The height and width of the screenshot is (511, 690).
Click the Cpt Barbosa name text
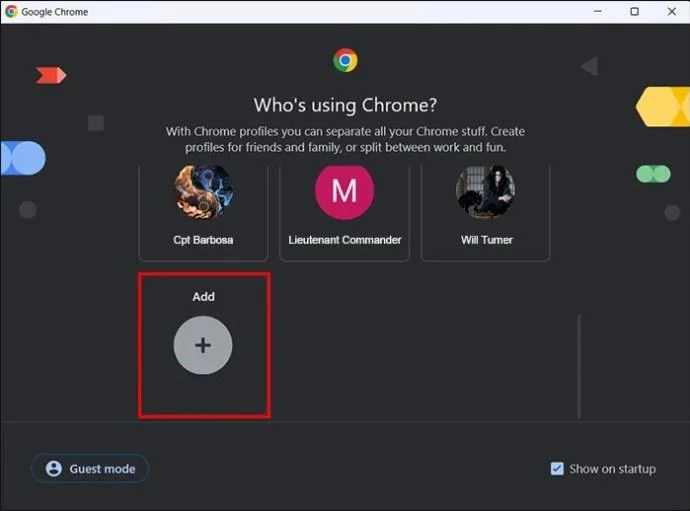[x=203, y=240]
